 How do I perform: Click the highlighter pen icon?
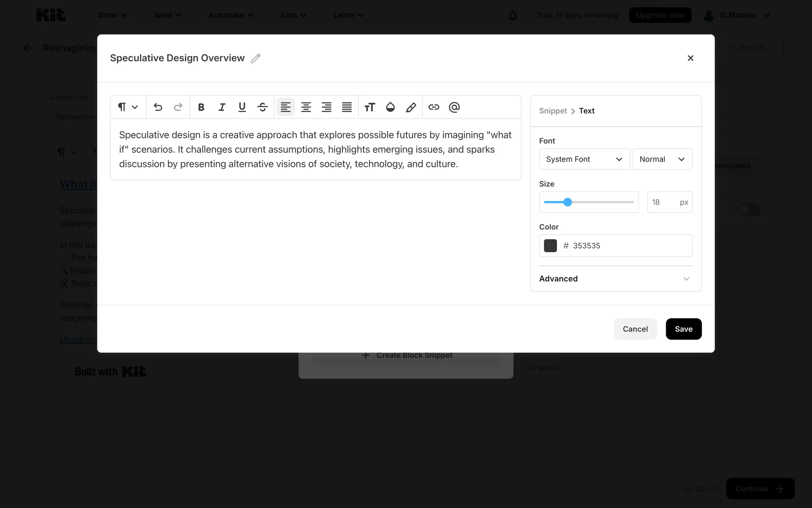tap(411, 107)
